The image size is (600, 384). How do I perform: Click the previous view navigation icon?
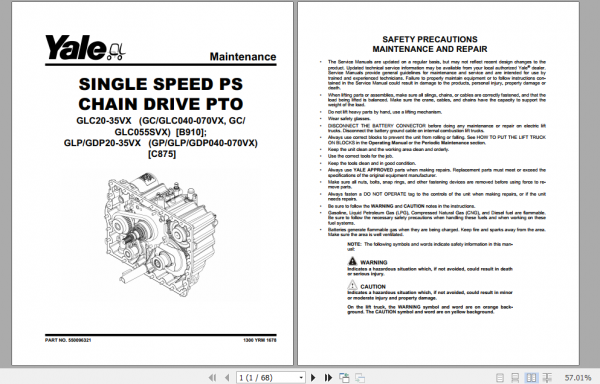click(x=344, y=378)
